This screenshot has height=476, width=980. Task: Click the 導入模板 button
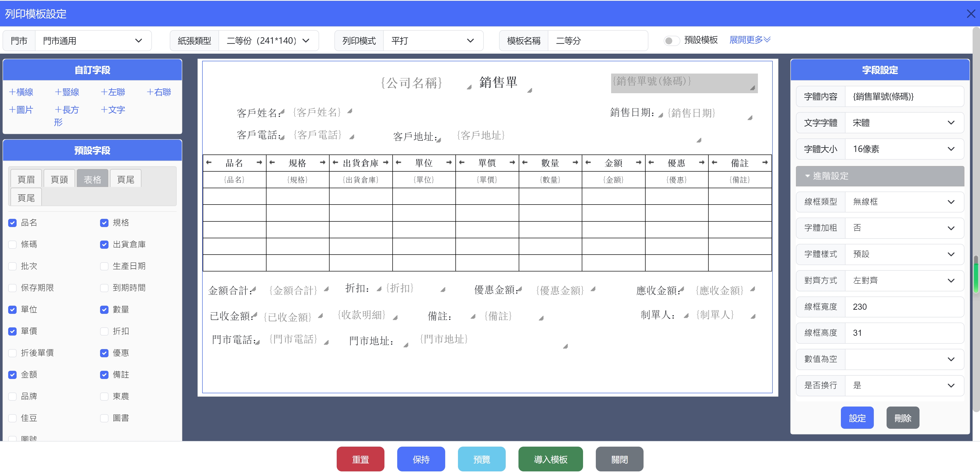point(550,459)
